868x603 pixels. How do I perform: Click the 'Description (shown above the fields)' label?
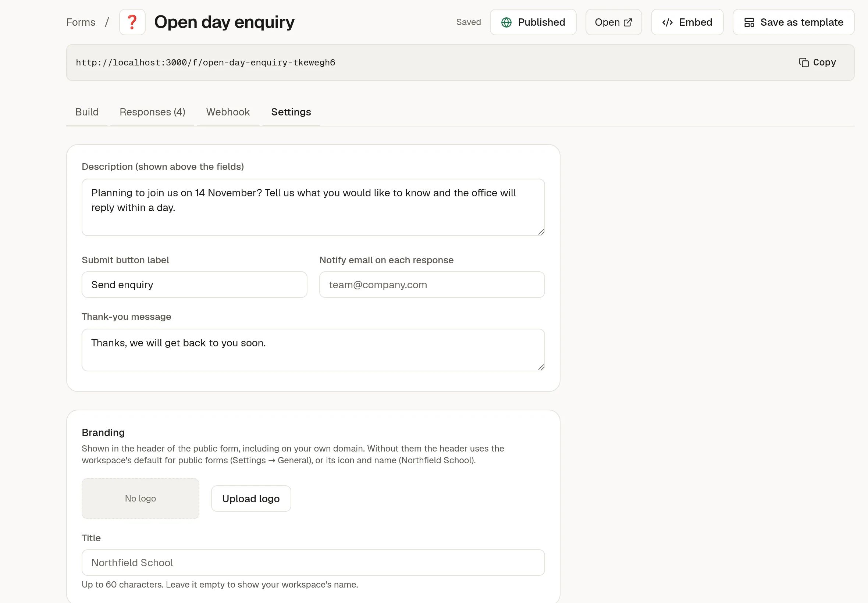163,167
